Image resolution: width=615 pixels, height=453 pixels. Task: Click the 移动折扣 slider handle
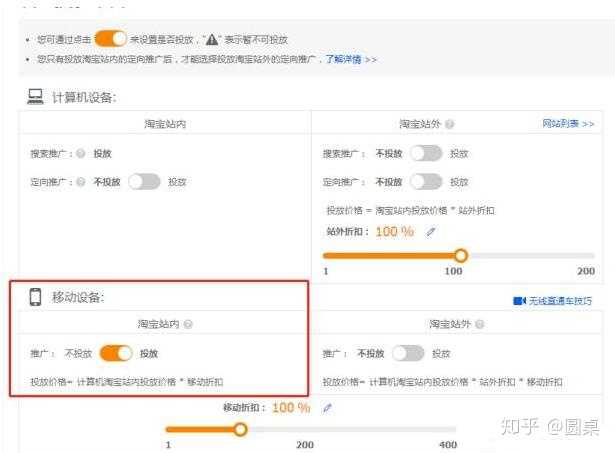240,429
